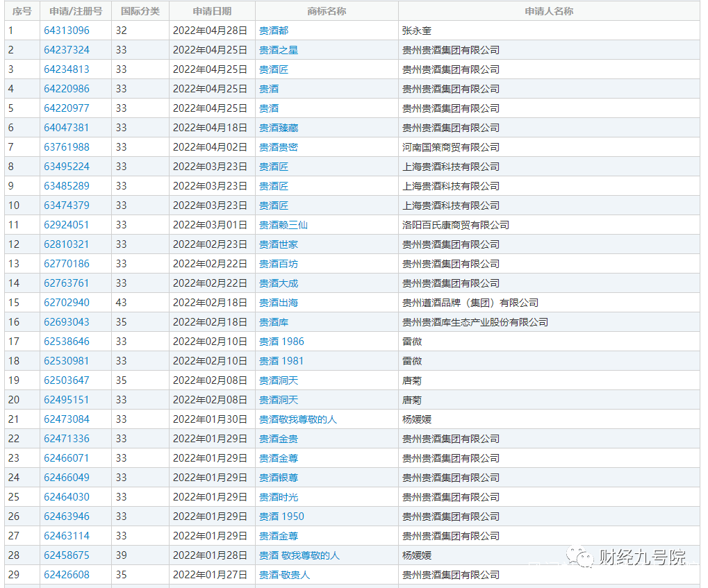
Task: Open trademark 贵酒出海
Action: click(x=279, y=303)
